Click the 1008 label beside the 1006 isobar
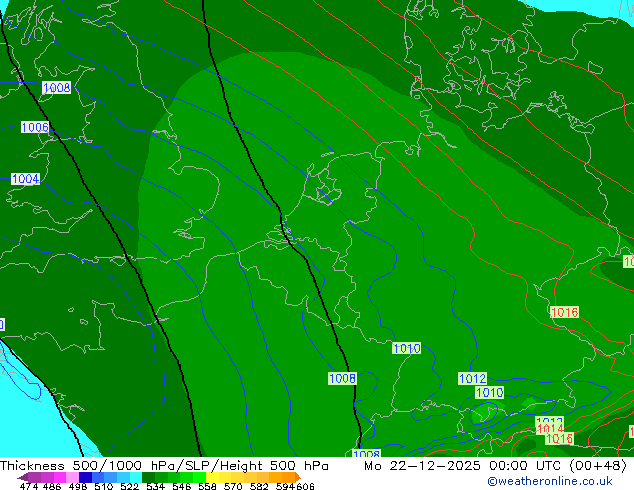This screenshot has width=634, height=490. [57, 87]
